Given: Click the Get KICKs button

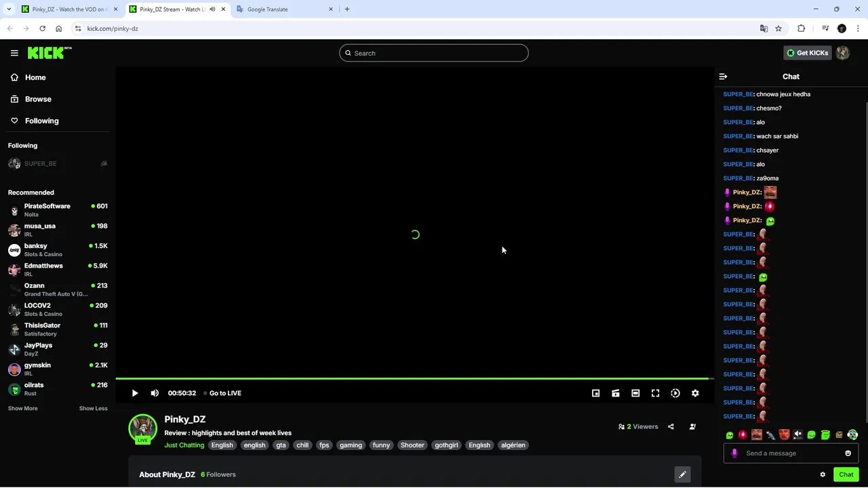Looking at the screenshot, I should click(x=807, y=53).
